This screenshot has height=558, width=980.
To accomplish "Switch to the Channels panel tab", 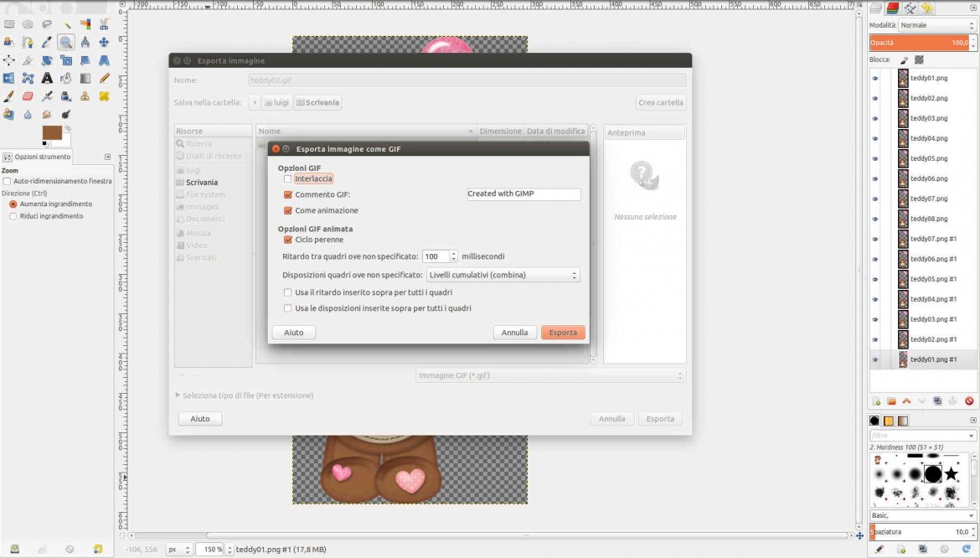I will tap(893, 9).
